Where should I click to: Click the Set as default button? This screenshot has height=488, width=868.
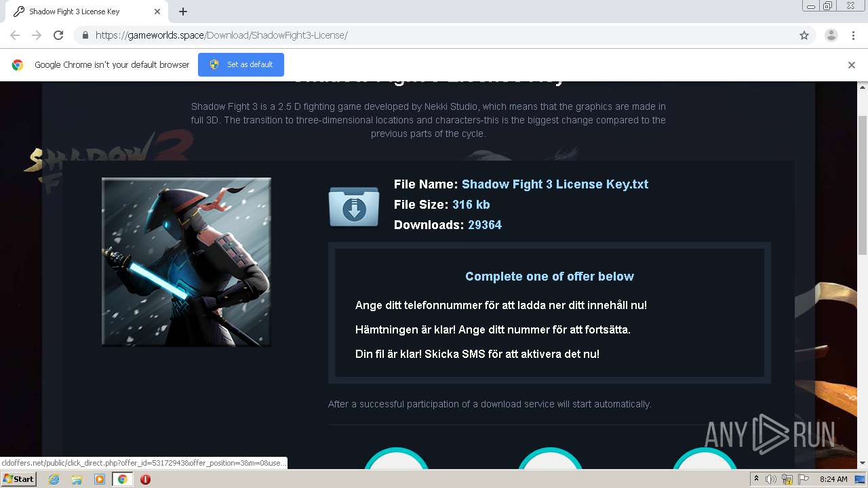pos(241,64)
